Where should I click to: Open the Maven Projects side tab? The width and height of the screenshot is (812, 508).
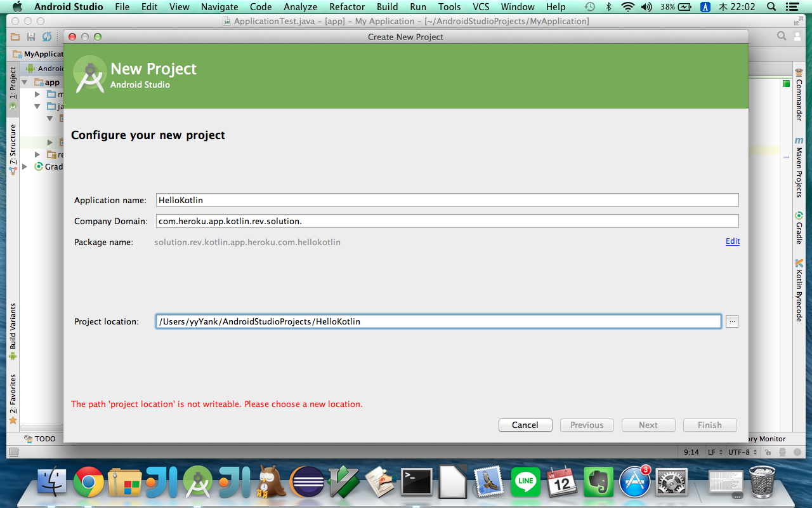[799, 168]
